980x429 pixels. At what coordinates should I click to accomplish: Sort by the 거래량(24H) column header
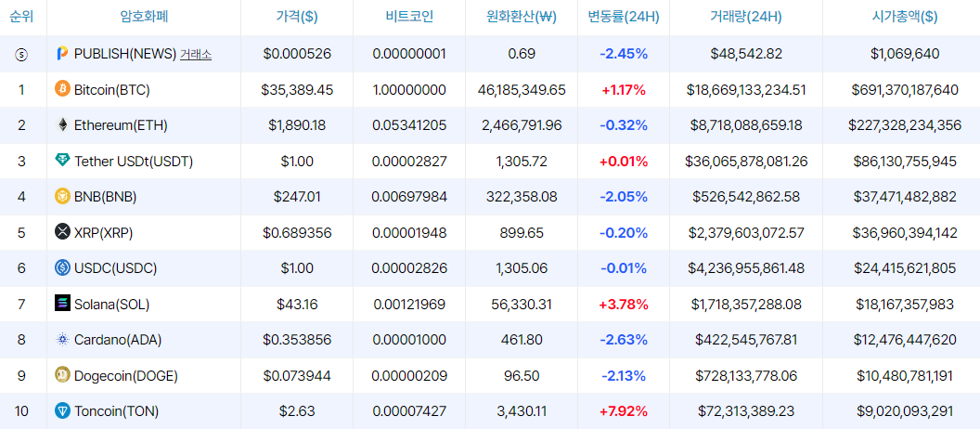pyautogui.click(x=746, y=17)
